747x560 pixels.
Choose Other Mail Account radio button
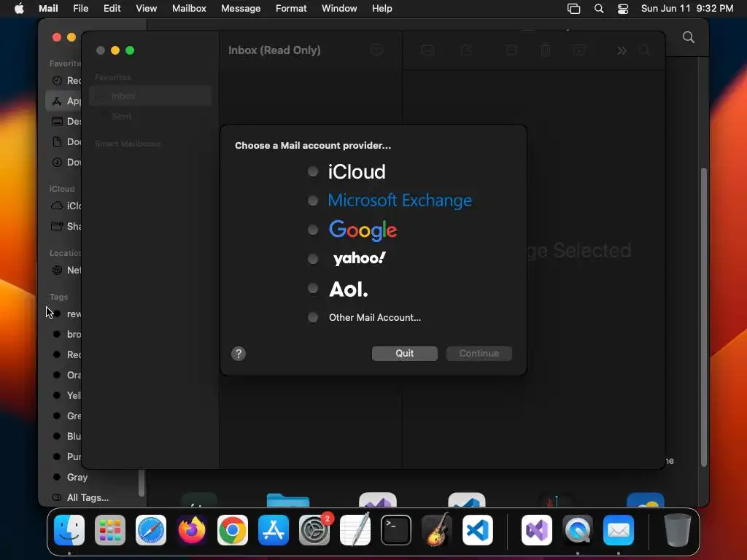(312, 317)
